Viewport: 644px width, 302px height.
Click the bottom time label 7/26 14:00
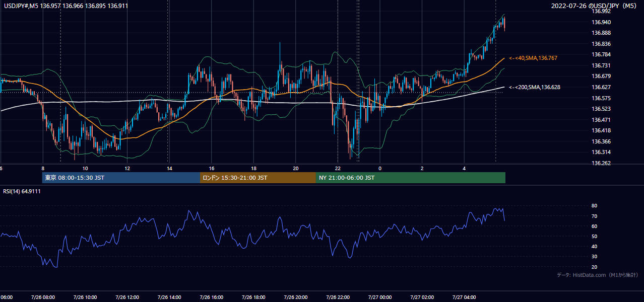[x=169, y=297]
